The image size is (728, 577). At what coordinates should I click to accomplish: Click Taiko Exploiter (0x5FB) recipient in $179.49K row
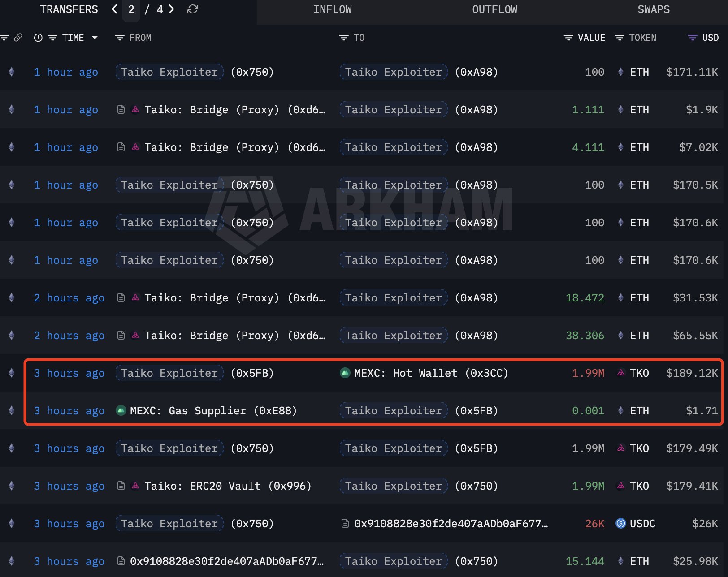pyautogui.click(x=419, y=448)
